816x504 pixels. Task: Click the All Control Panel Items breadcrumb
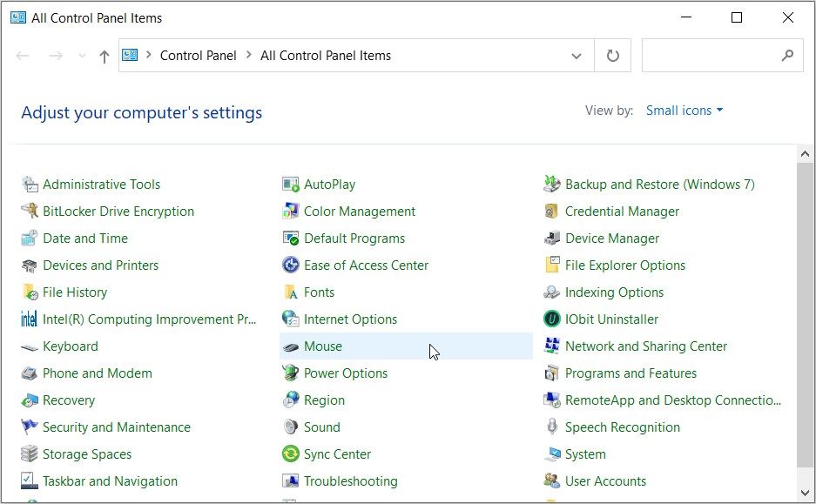326,55
